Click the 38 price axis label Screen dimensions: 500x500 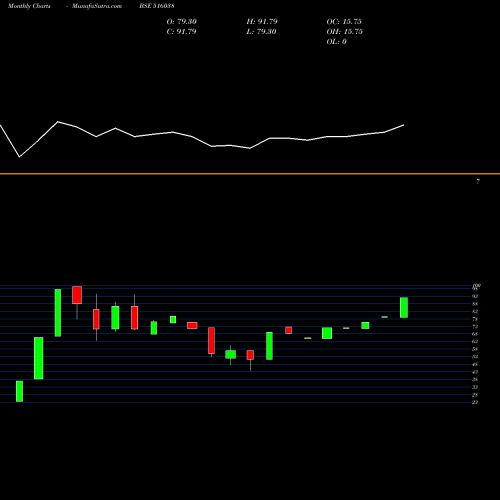point(475,380)
